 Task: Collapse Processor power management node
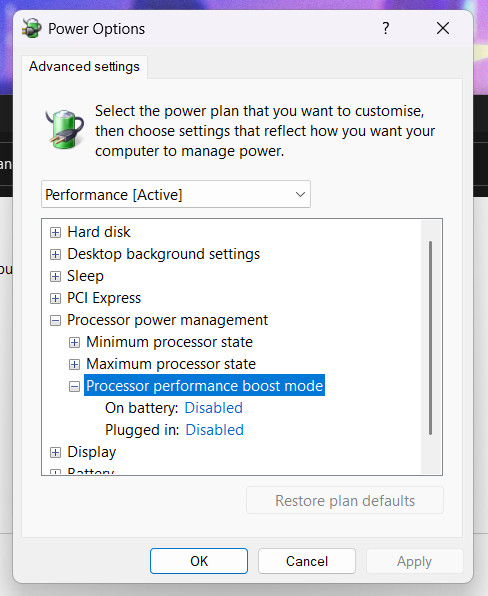[55, 320]
